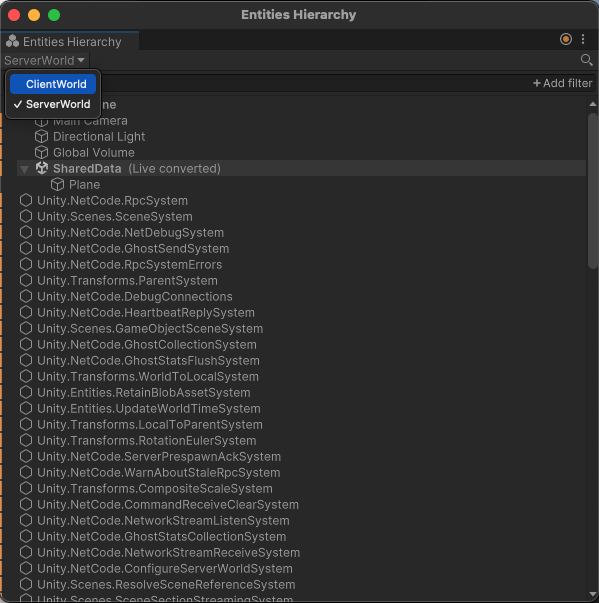The image size is (599, 603).
Task: Click the cube icon beside Global Volume
Action: [x=42, y=153]
